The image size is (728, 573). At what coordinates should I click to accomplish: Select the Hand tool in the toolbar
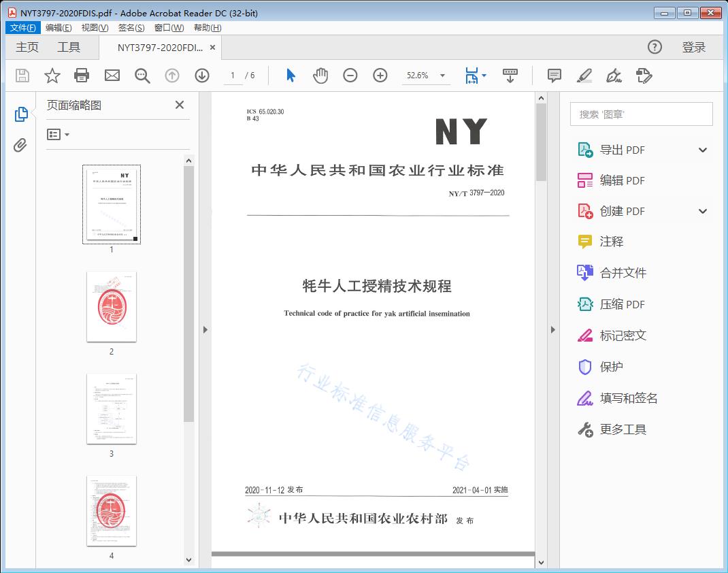319,76
